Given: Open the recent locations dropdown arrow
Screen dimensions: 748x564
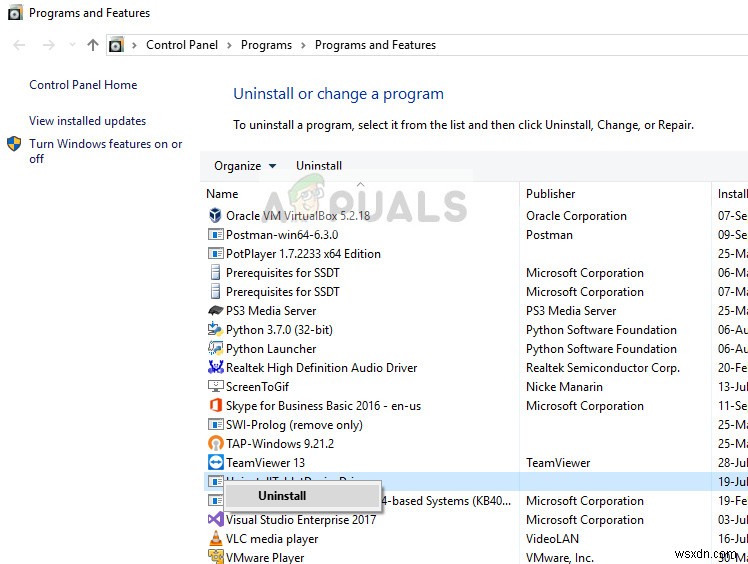Looking at the screenshot, I should (72, 45).
